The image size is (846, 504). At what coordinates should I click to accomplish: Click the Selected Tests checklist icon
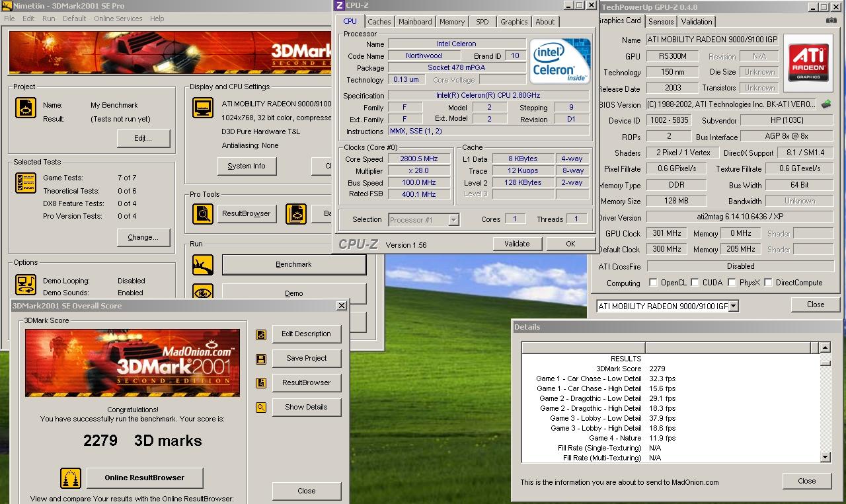[x=25, y=183]
